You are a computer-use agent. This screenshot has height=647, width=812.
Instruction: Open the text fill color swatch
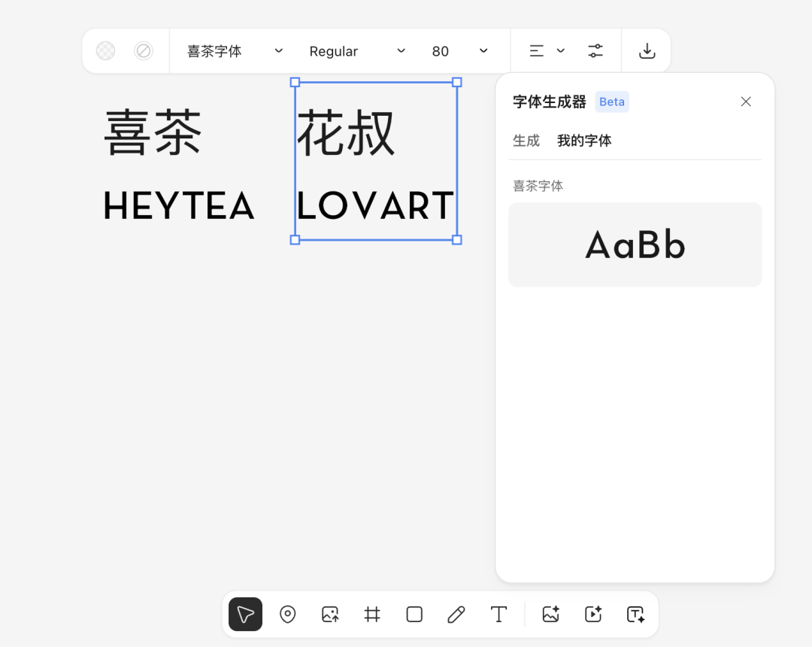coord(106,50)
